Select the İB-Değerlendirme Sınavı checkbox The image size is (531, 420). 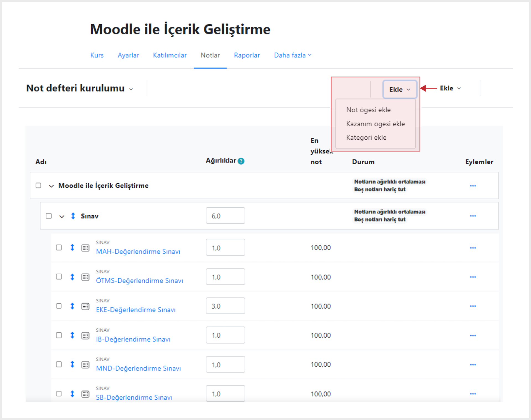[x=59, y=335]
